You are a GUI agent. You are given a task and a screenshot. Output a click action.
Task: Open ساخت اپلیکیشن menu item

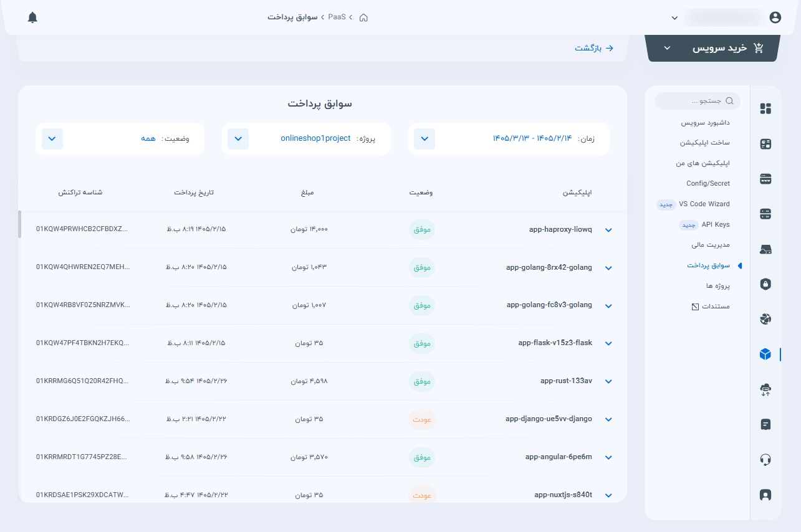[x=705, y=143]
